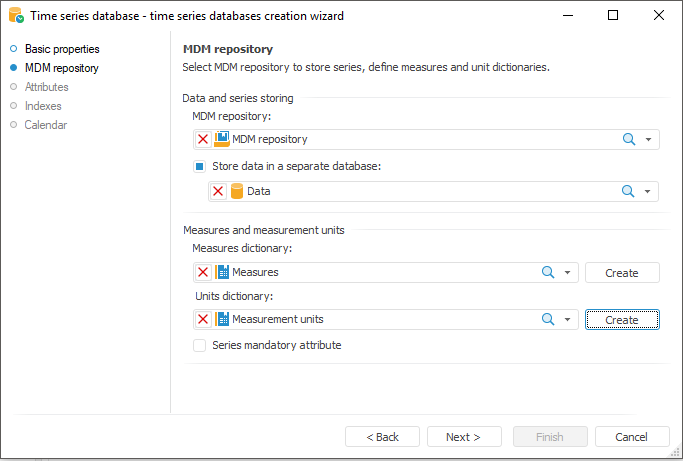Expand the Measures dictionary dropdown arrow
This screenshot has width=683, height=461.
pyautogui.click(x=567, y=273)
